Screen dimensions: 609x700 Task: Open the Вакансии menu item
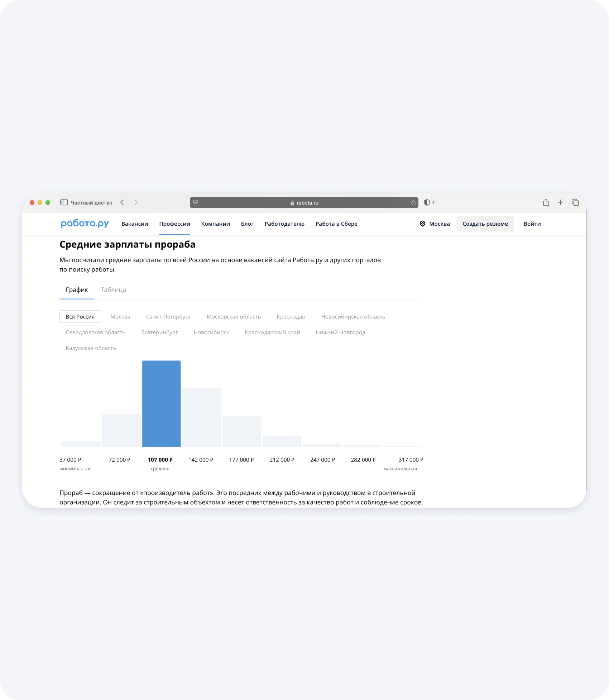point(135,224)
